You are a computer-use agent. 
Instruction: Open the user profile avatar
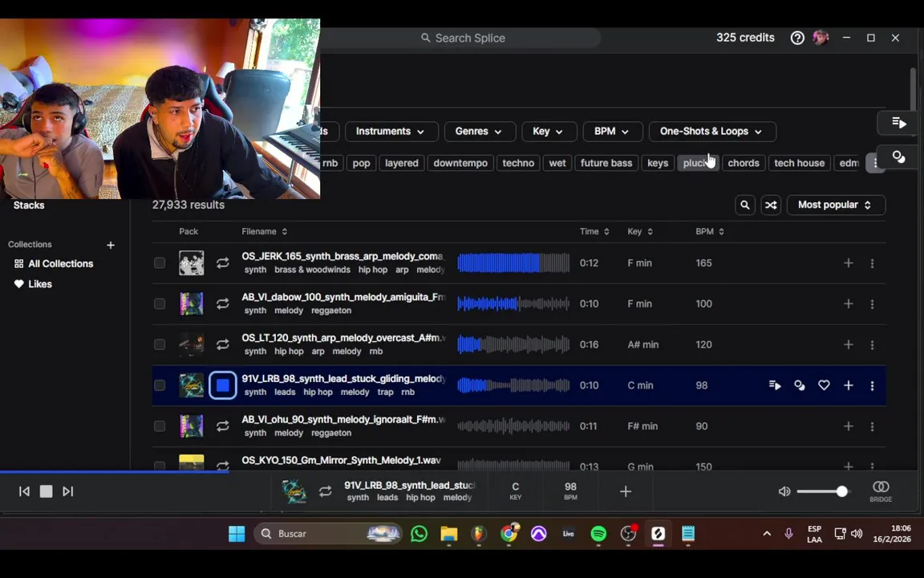[x=821, y=38]
